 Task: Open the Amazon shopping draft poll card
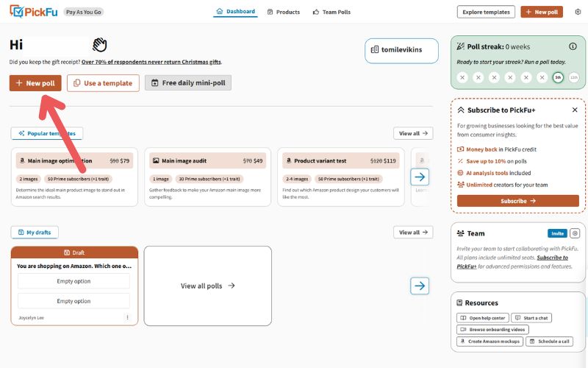tap(75, 286)
